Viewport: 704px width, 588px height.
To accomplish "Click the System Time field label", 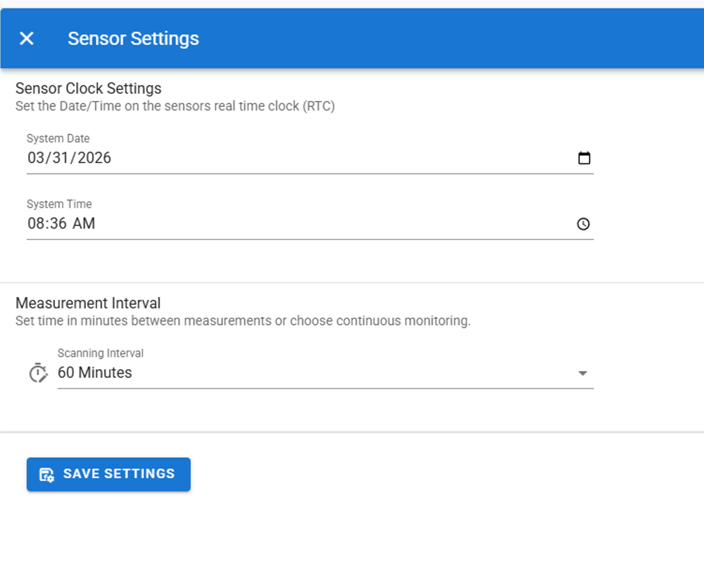I will (x=59, y=204).
